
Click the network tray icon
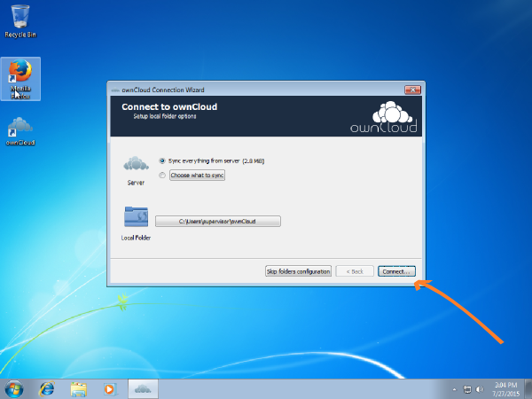[x=467, y=389]
